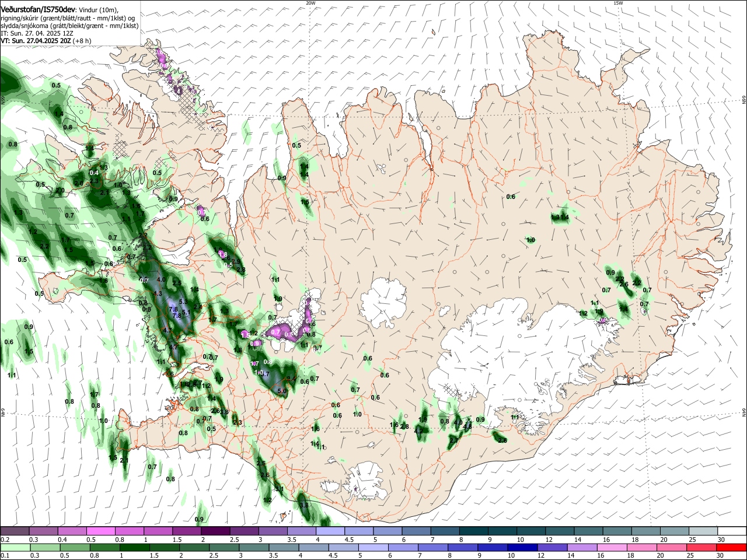
Task: Select lower legend swatch between 3.5 and 4
Action: 284,547
